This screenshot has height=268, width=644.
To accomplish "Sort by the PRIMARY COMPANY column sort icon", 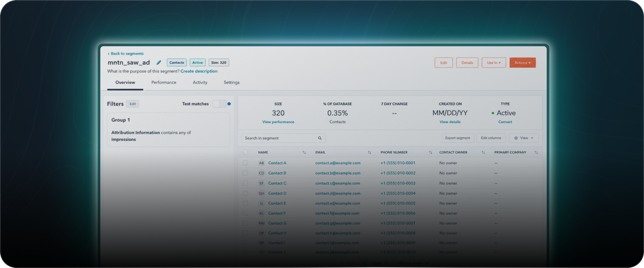I will tap(536, 152).
